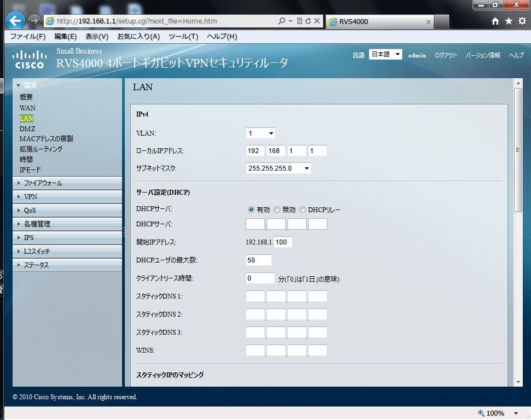Open browser Tools gear icon

click(522, 21)
